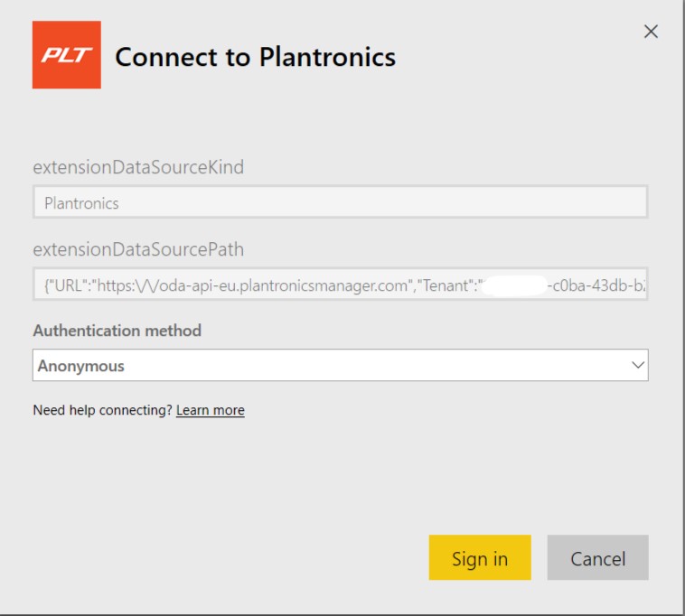Open the Learn more link
685x616 pixels.
click(211, 410)
